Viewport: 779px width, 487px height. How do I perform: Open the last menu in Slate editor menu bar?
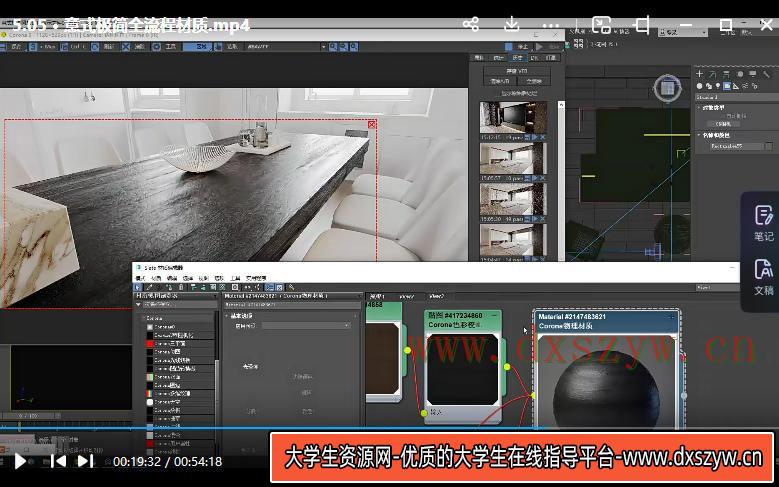pyautogui.click(x=255, y=278)
